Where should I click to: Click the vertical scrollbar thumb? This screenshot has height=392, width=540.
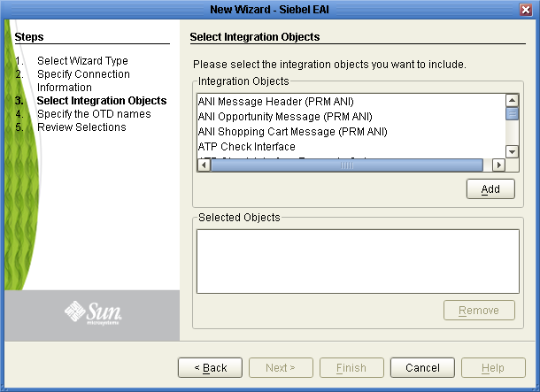pyautogui.click(x=512, y=113)
